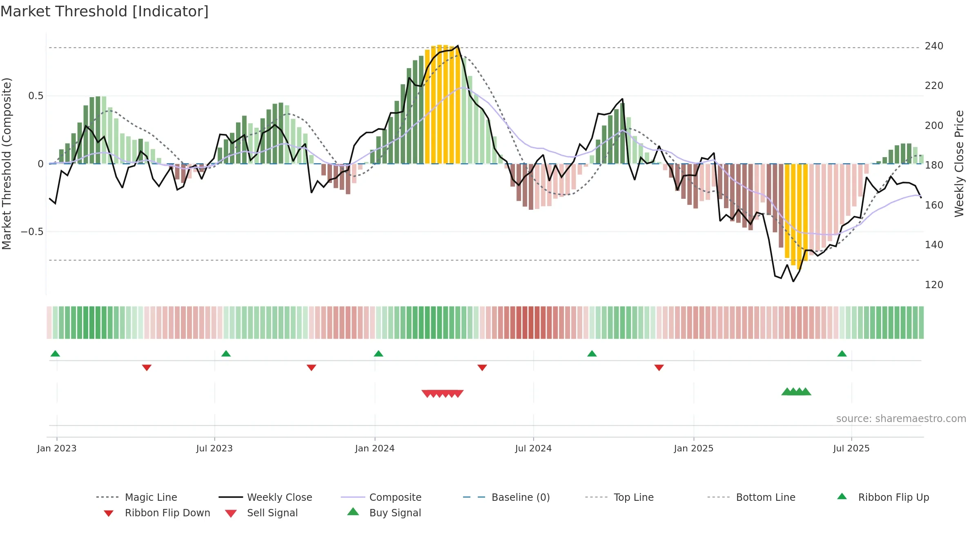The image size is (980, 551).
Task: Click the first Sell Signal triangle in the cluster
Action: (427, 393)
